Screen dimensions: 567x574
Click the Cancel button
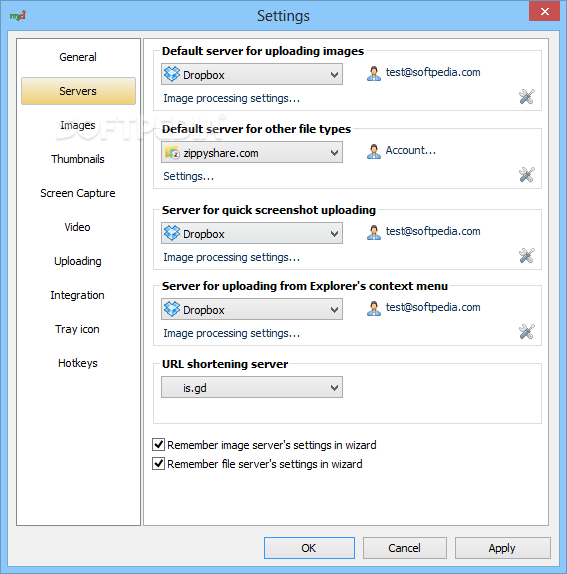click(404, 548)
